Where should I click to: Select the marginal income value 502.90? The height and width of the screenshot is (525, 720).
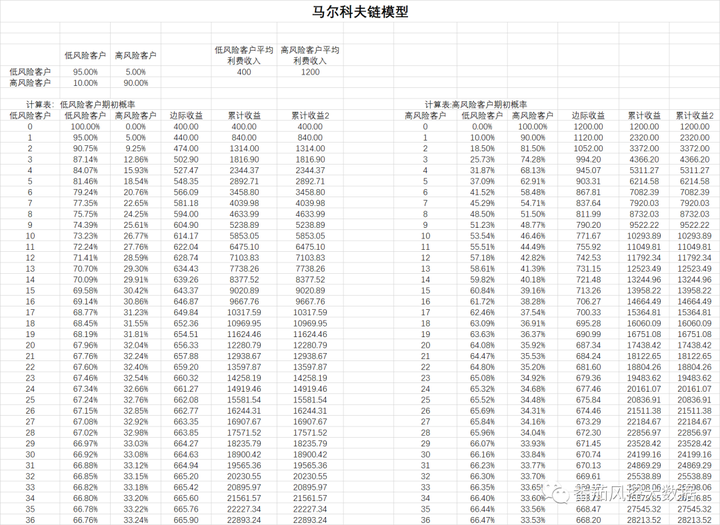pyautogui.click(x=186, y=159)
